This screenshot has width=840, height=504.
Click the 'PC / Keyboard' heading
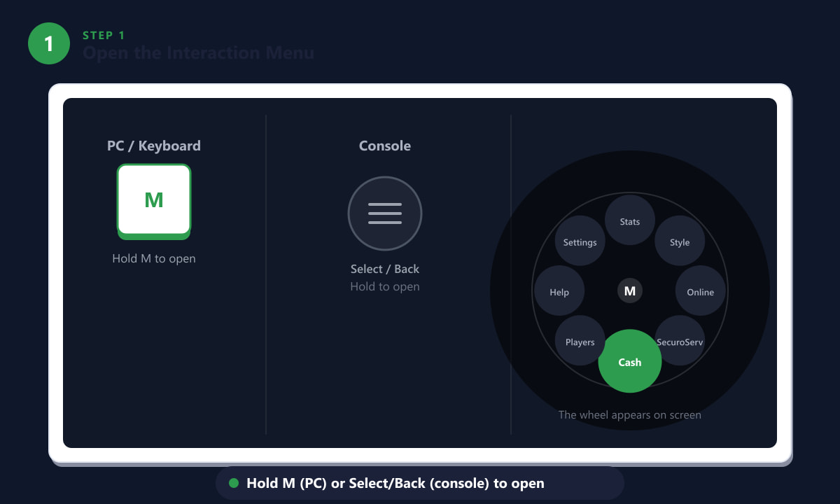tap(154, 146)
